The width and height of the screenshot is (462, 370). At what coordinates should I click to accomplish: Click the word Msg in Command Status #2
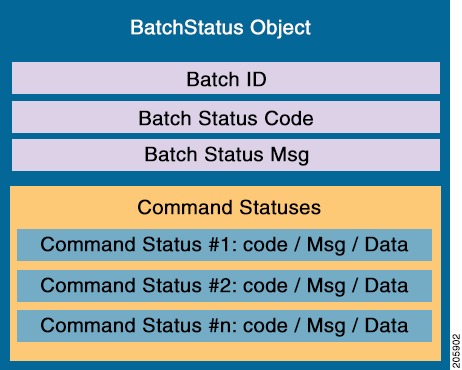tap(326, 286)
